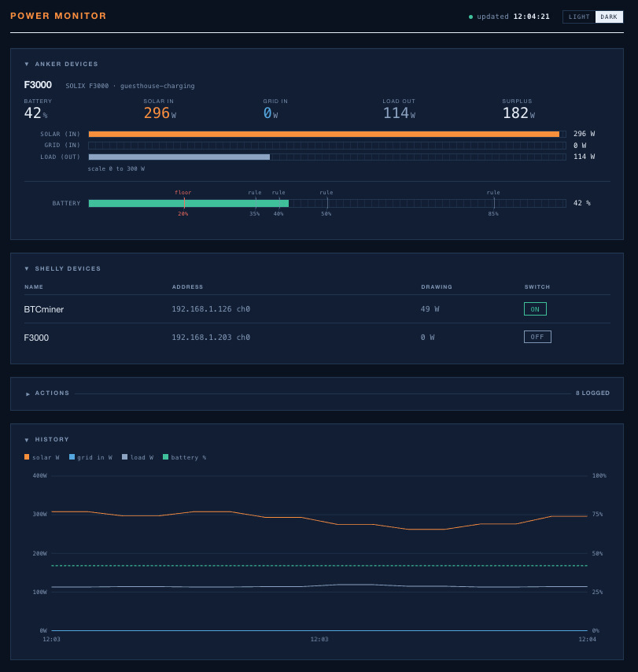Click the address 192.168.1.203 ch0
The height and width of the screenshot is (672, 638).
(x=211, y=338)
